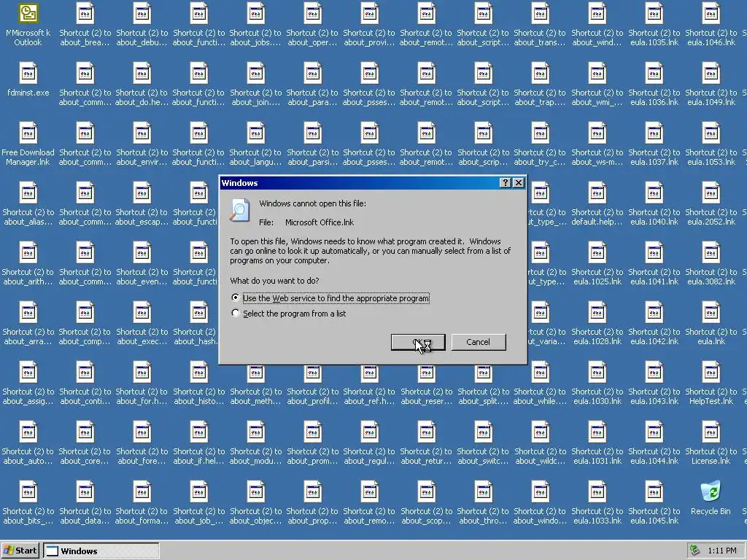Select the about_trap shortcut icon

click(540, 74)
